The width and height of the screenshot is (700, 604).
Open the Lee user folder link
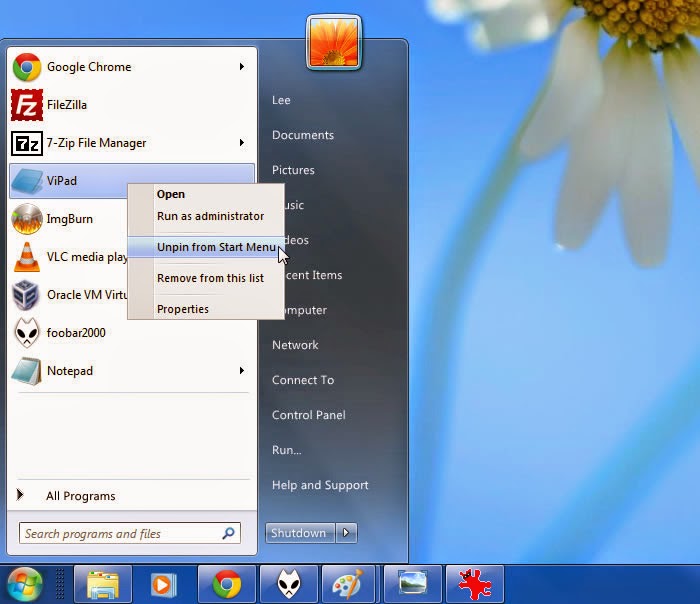tap(281, 100)
